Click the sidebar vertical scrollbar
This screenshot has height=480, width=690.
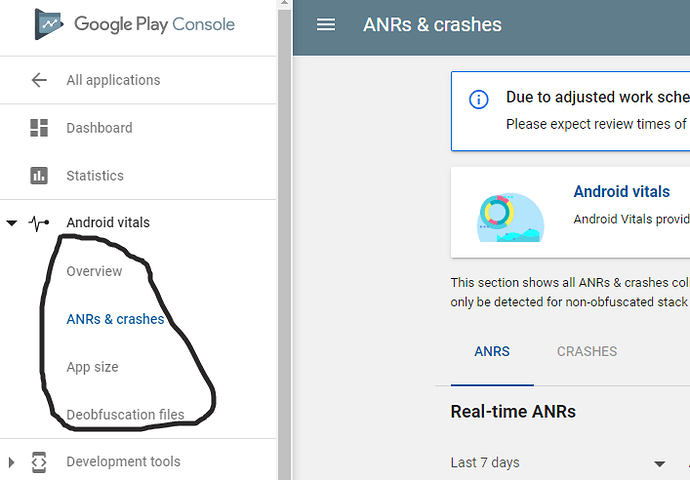[286, 240]
